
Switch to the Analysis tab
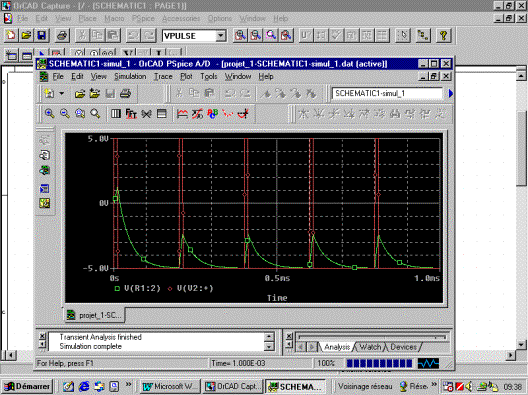coord(337,347)
